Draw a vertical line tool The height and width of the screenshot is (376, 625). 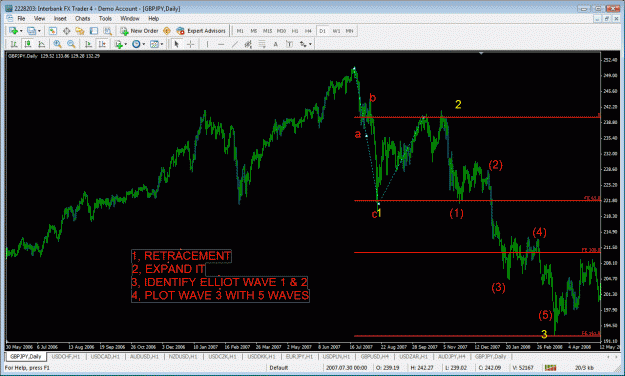[x=207, y=44]
